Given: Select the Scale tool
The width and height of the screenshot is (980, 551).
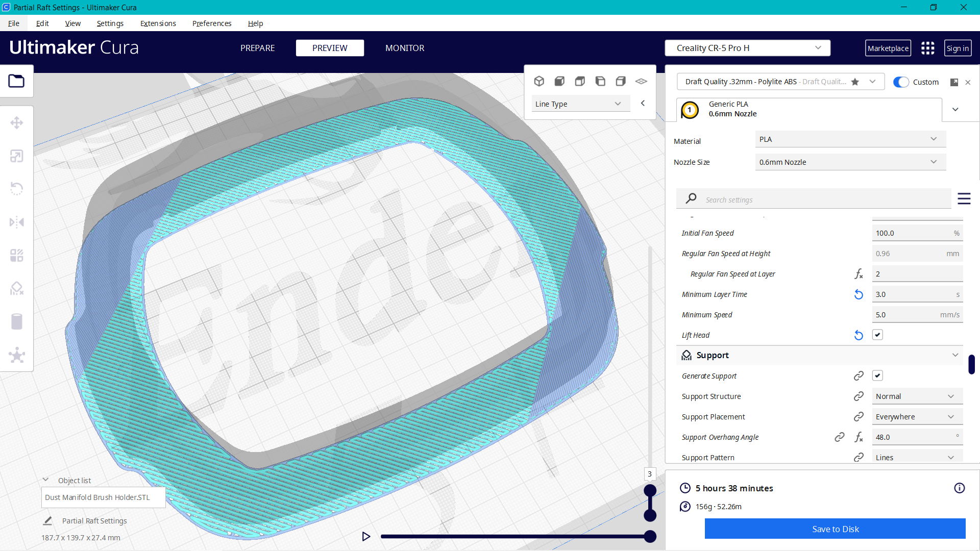Looking at the screenshot, I should pos(17,156).
